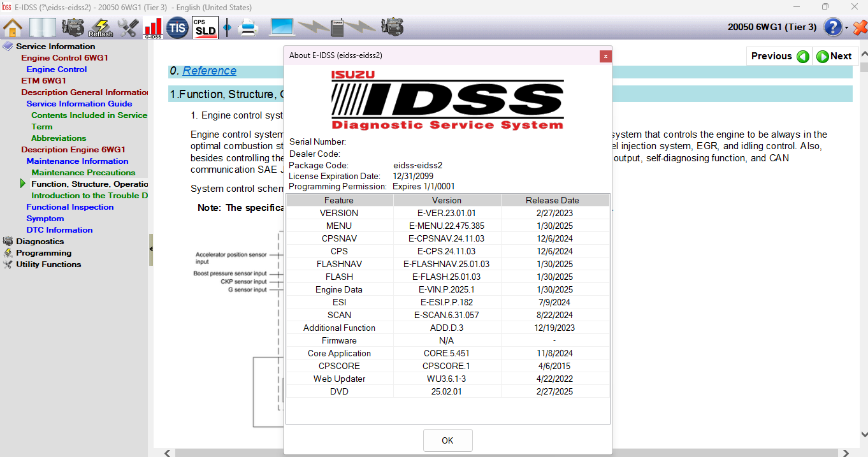Open Introduction to the Trouble D item
The height and width of the screenshot is (457, 868).
pos(90,196)
